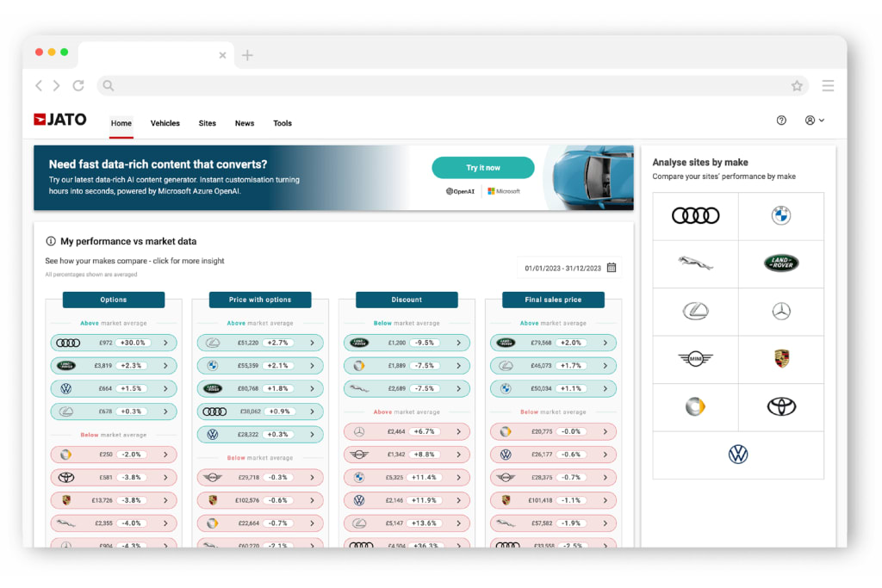Open Volkswagen £28,322 +0.3% row

click(x=260, y=435)
